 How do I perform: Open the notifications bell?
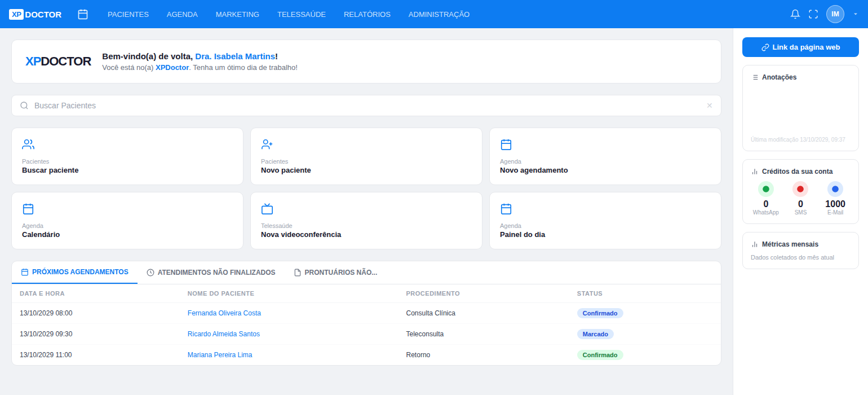pyautogui.click(x=795, y=14)
